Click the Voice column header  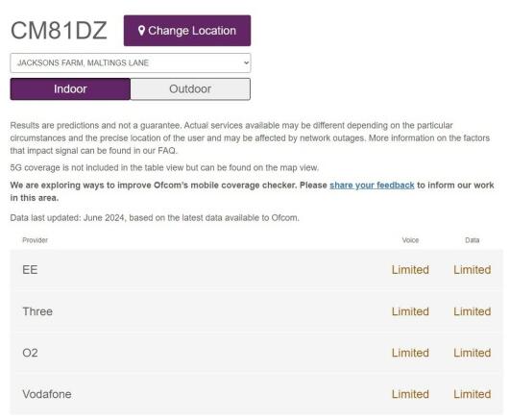coord(410,240)
